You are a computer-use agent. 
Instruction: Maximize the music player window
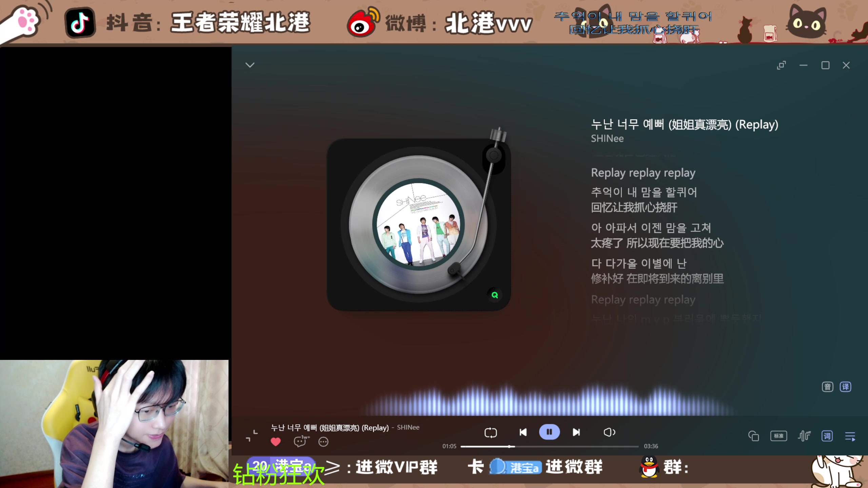click(x=825, y=65)
